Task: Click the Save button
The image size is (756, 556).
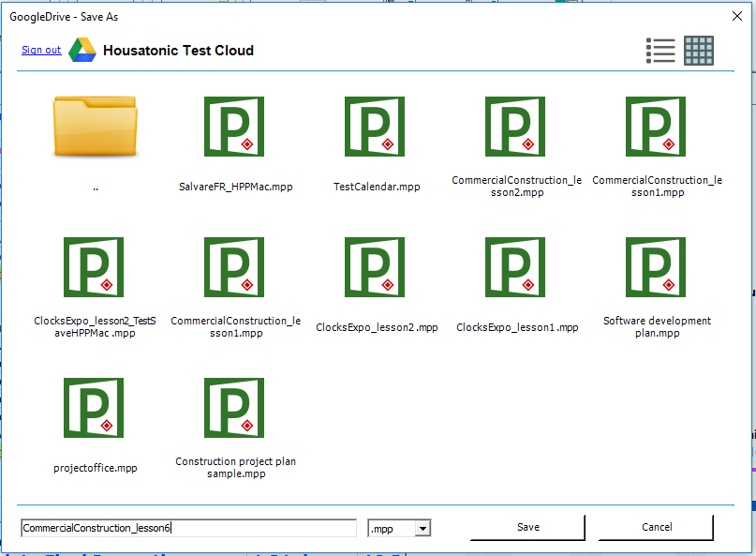Action: pyautogui.click(x=527, y=527)
